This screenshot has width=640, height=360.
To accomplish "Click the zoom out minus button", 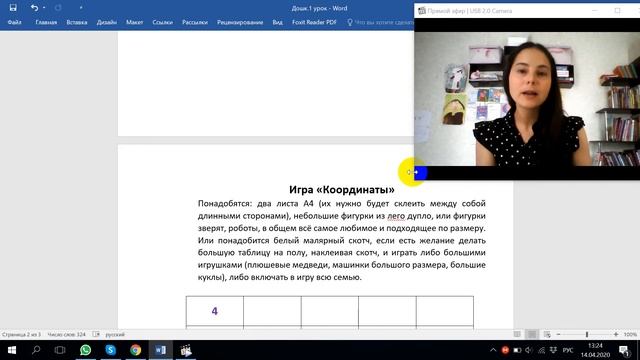I will coord(558,334).
